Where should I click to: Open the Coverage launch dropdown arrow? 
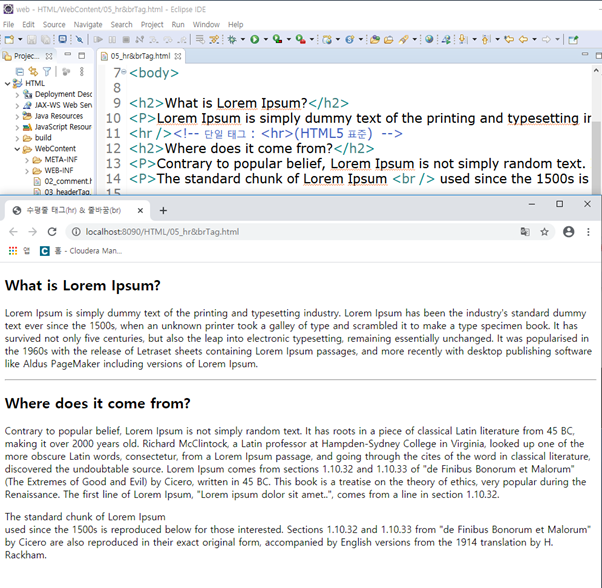click(x=289, y=40)
